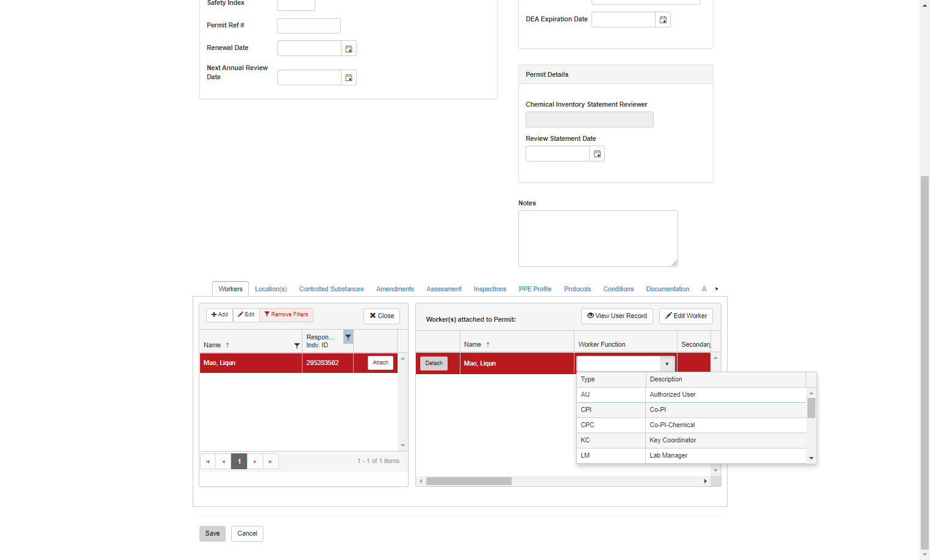This screenshot has height=560, width=930.
Task: Click the Remove Filters button
Action: (x=286, y=315)
